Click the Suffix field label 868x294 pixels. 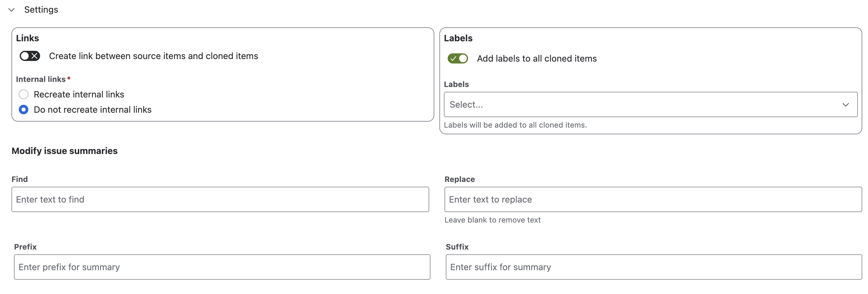[457, 247]
